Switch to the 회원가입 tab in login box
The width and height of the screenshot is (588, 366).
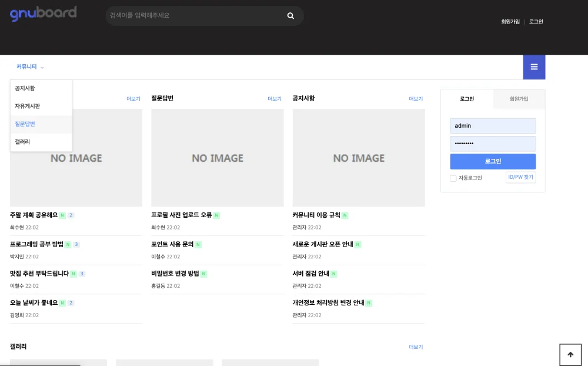click(519, 99)
